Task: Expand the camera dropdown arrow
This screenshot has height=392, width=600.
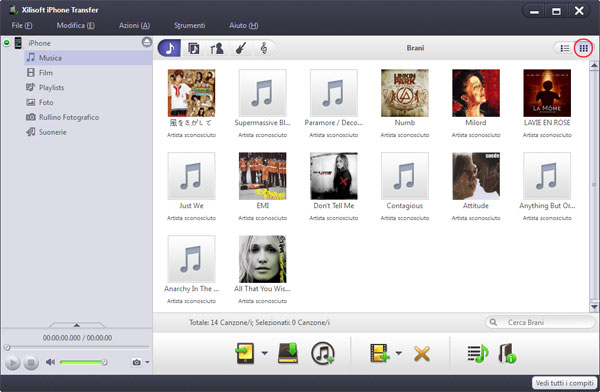Action: click(x=147, y=362)
